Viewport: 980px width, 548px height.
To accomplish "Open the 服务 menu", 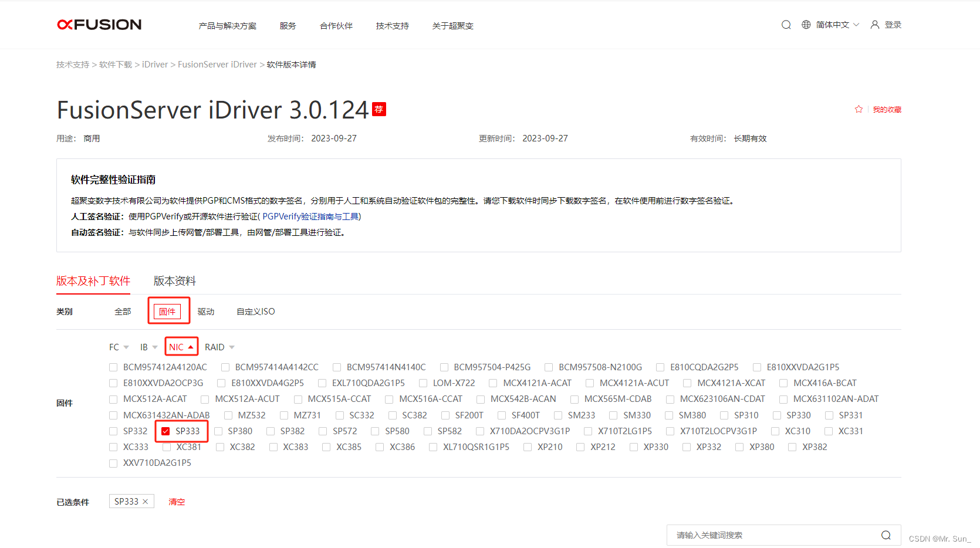I will pos(288,26).
